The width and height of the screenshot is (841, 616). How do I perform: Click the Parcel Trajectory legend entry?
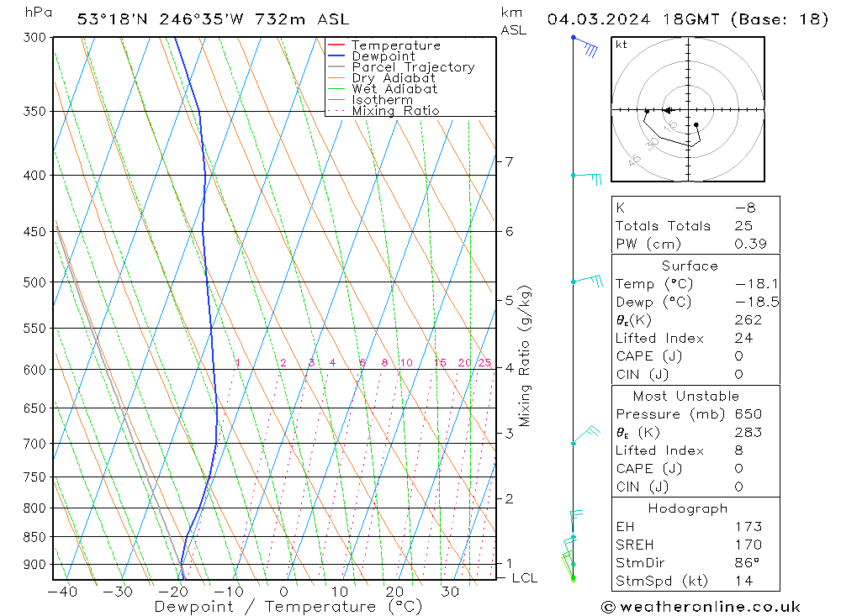[x=401, y=67]
